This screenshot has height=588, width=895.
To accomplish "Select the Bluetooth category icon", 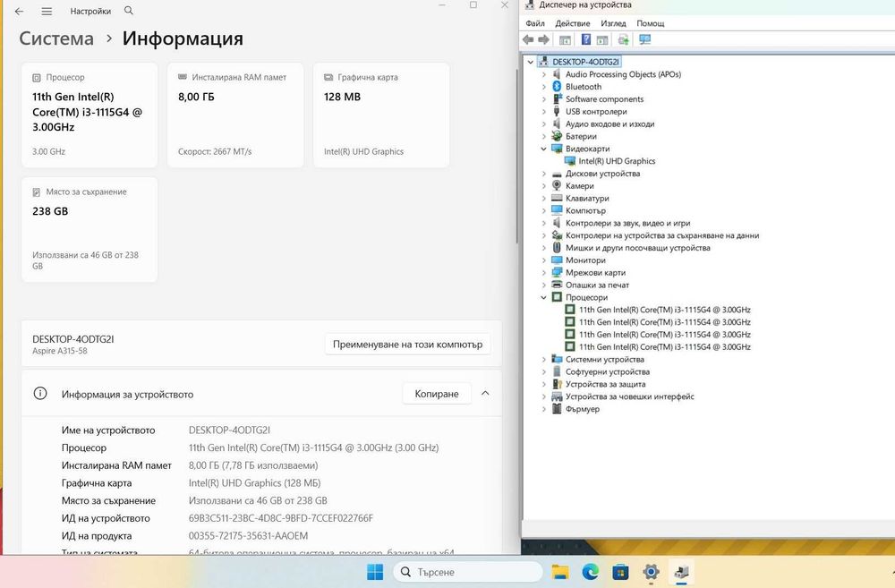I will click(557, 86).
